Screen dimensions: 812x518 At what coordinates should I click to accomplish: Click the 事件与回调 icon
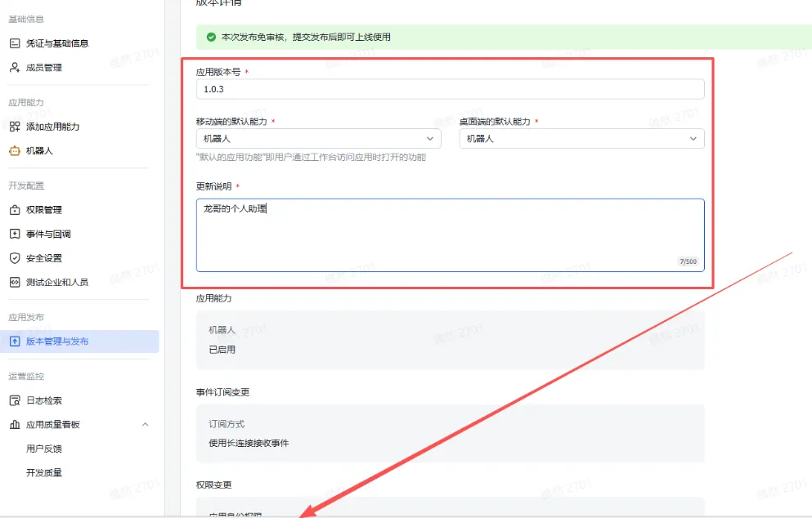tap(15, 234)
